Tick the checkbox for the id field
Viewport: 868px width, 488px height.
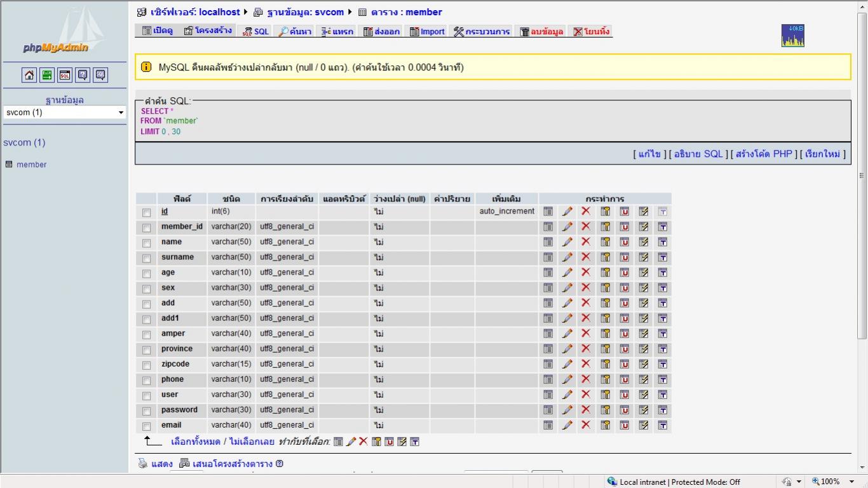(x=147, y=212)
